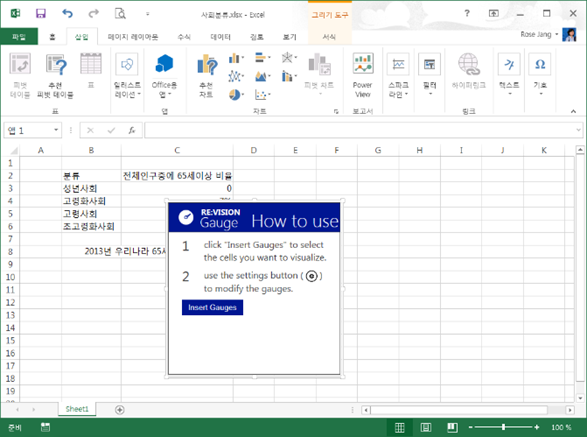Click the 100 % zoom level

click(561, 427)
